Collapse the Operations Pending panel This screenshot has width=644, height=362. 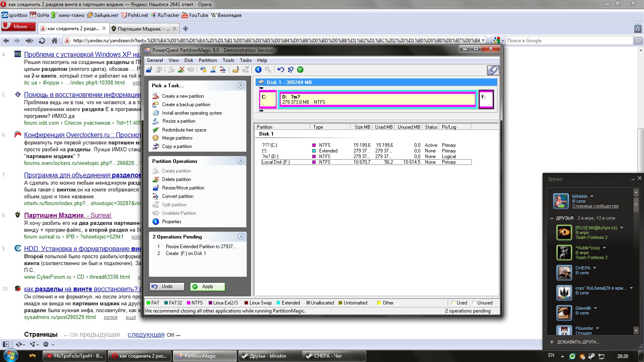click(x=241, y=237)
